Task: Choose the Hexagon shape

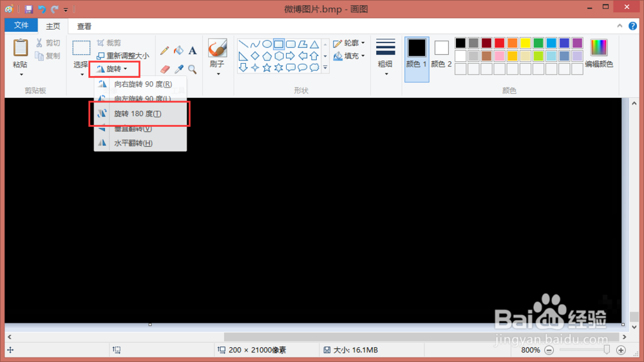Action: 279,56
